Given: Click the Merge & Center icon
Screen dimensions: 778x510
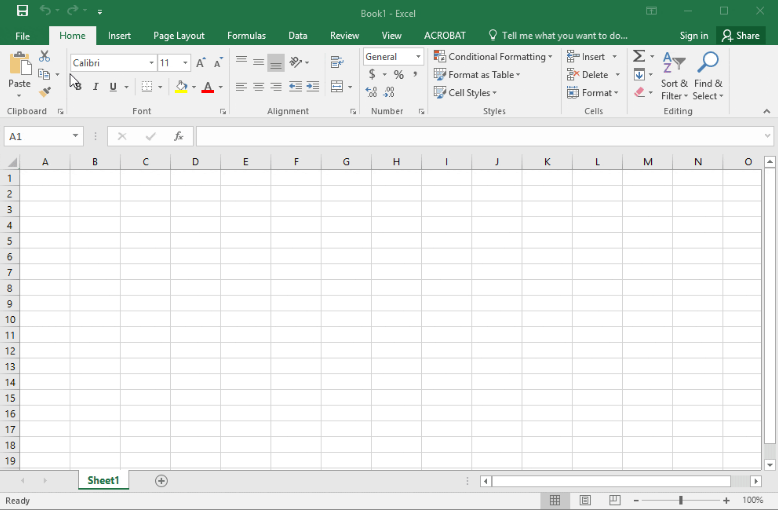Looking at the screenshot, I should (337, 86).
